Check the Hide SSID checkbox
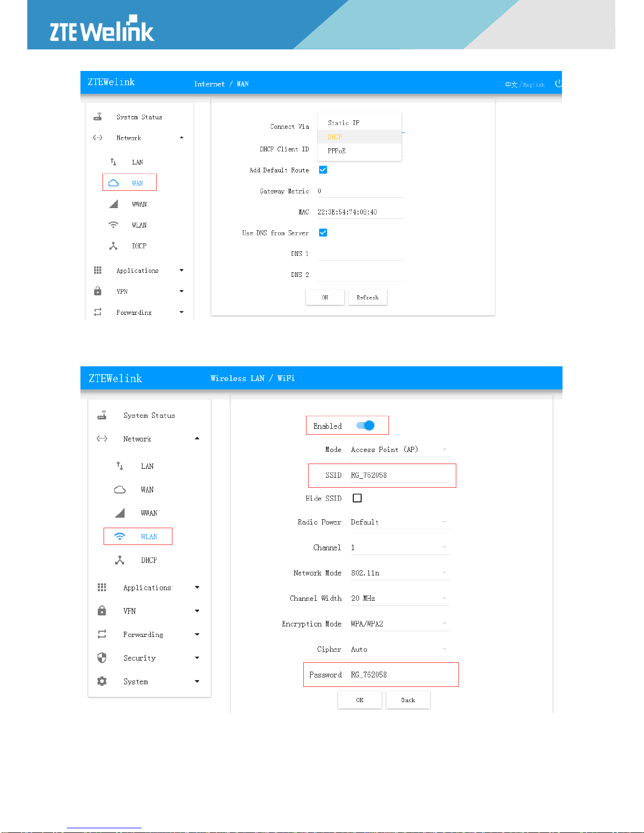This screenshot has width=644, height=833. click(357, 498)
